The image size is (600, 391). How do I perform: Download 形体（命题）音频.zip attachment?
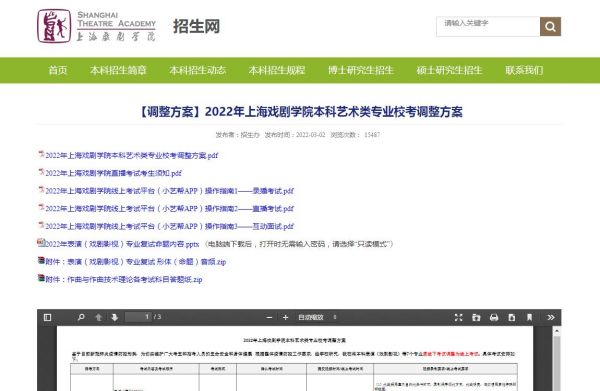tap(135, 262)
